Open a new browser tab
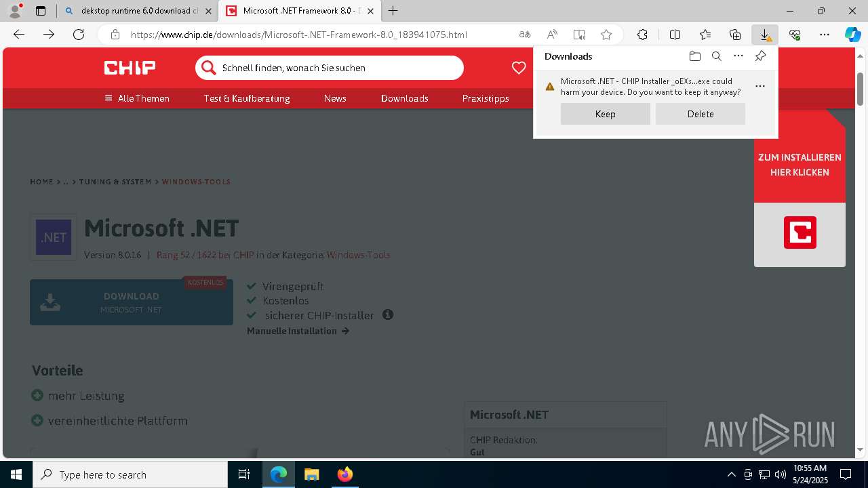868x488 pixels. pyautogui.click(x=393, y=11)
